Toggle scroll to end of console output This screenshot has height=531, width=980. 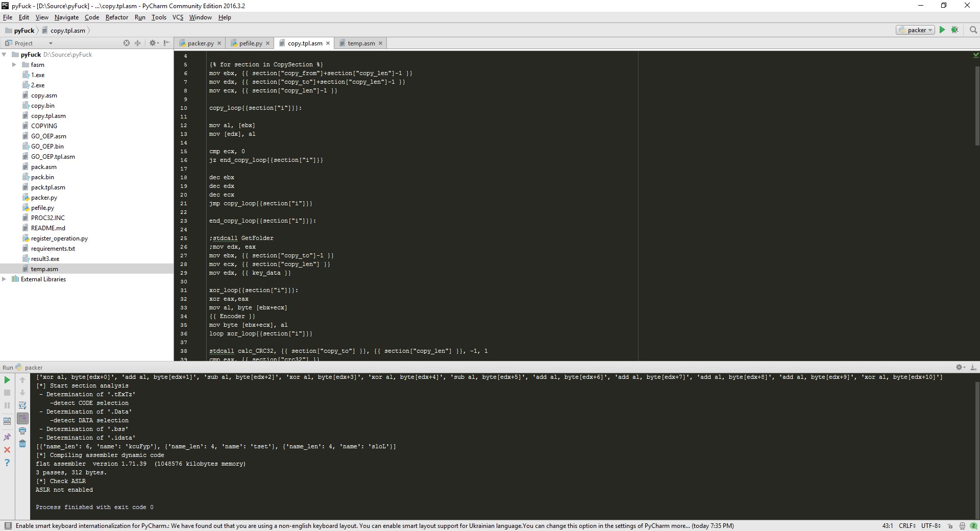22,418
